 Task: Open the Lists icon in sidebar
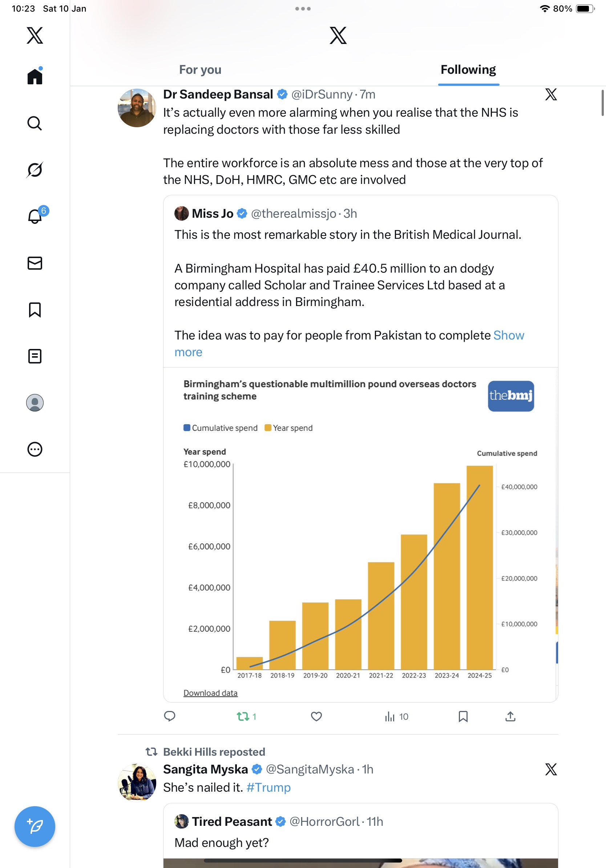pyautogui.click(x=35, y=356)
